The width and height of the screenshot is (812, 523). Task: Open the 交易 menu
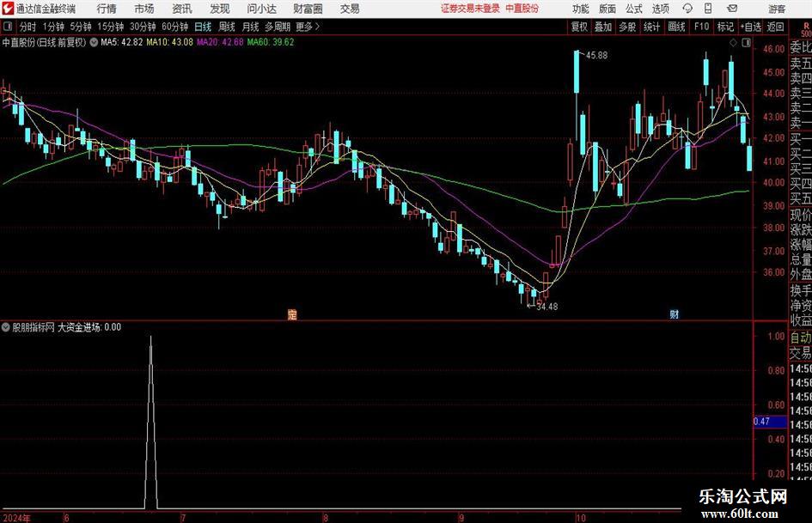tap(350, 9)
